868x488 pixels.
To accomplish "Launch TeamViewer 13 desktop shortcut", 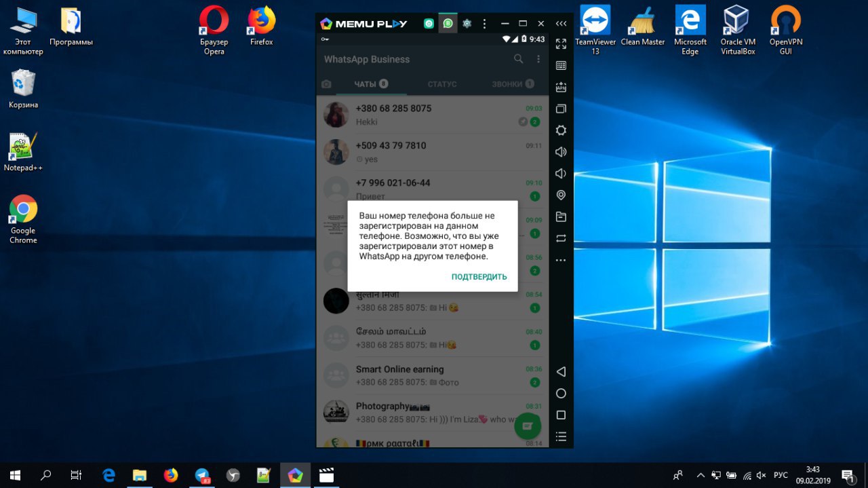I will 595,31.
